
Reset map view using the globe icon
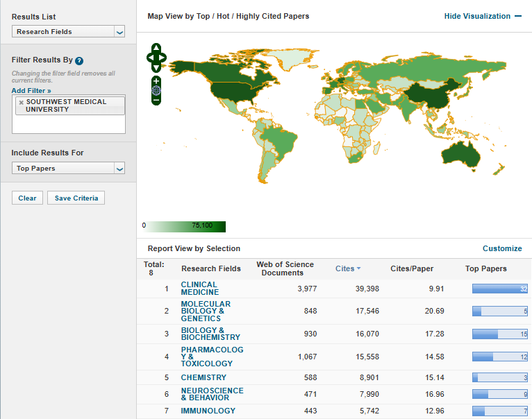[x=156, y=90]
